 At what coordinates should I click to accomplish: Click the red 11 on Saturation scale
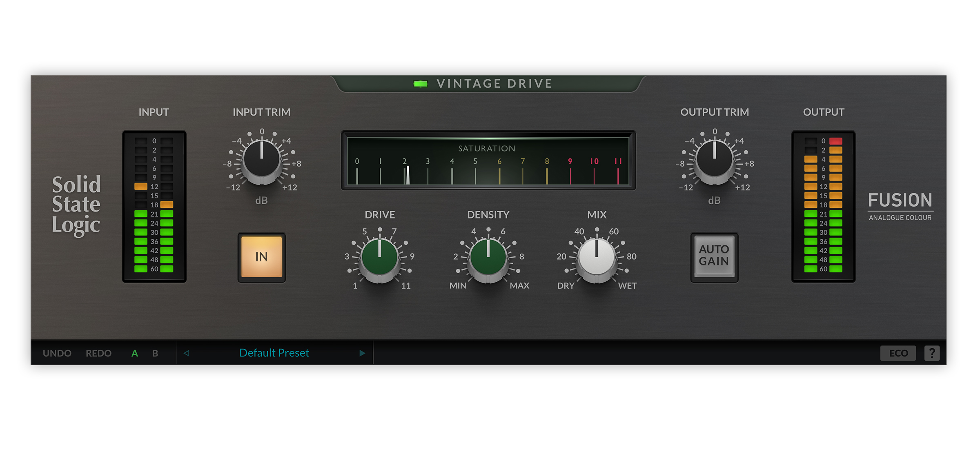point(618,161)
